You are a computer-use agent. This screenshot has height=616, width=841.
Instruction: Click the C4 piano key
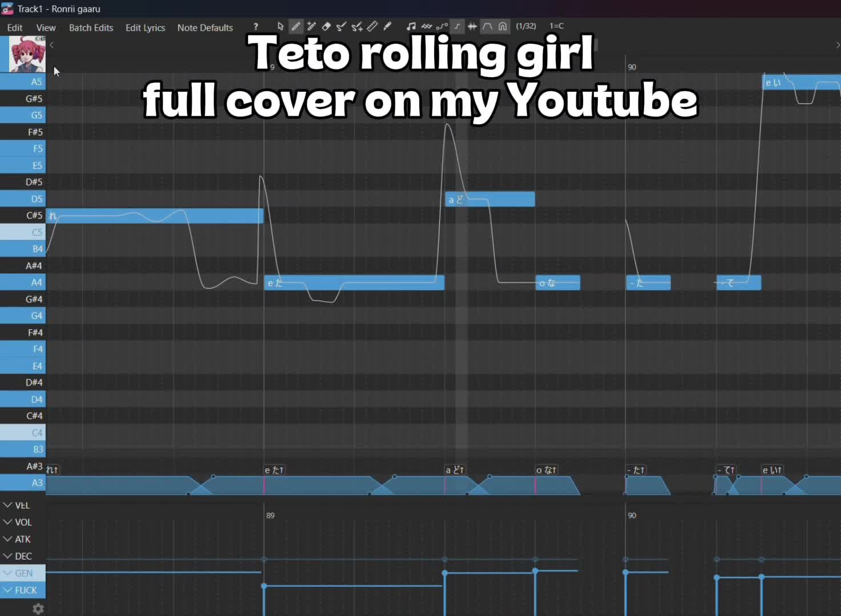coord(23,432)
